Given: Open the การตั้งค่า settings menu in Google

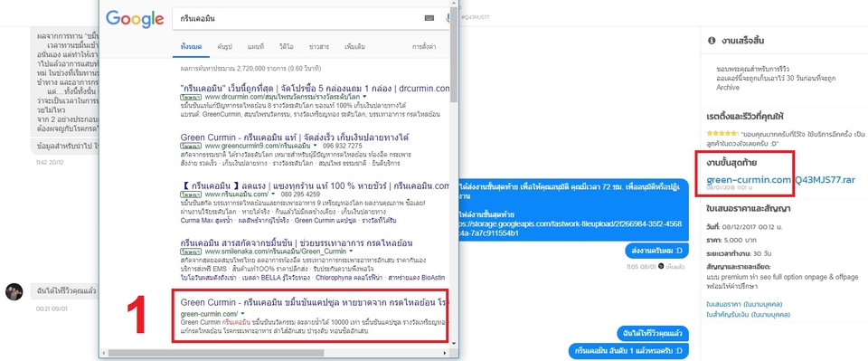Looking at the screenshot, I should [424, 46].
